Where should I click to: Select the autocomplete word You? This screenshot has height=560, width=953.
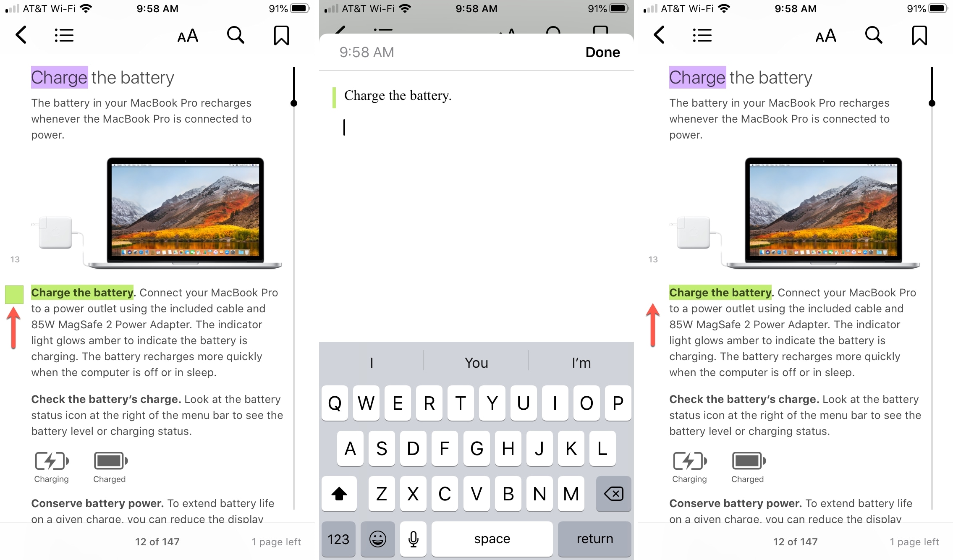[x=476, y=364]
